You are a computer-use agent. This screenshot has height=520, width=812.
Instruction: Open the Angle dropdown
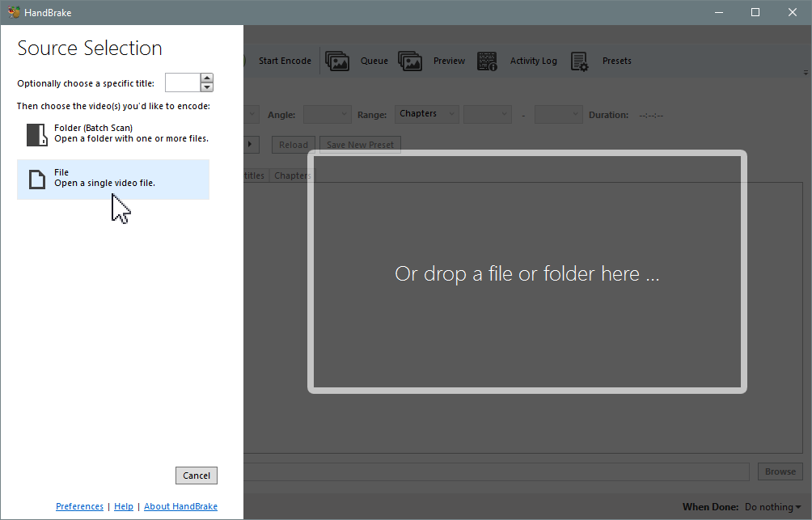[x=328, y=115]
